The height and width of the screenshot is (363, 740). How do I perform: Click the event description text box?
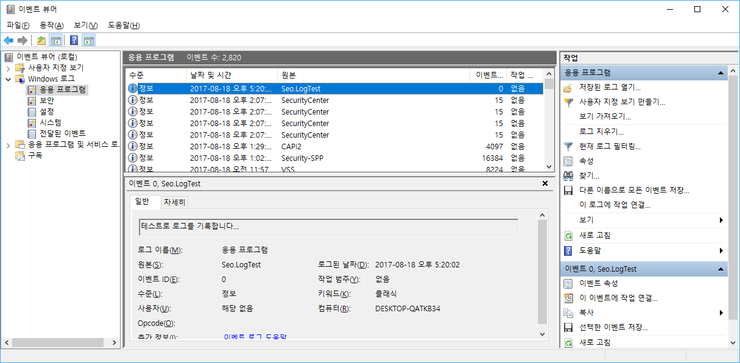pyautogui.click(x=328, y=227)
